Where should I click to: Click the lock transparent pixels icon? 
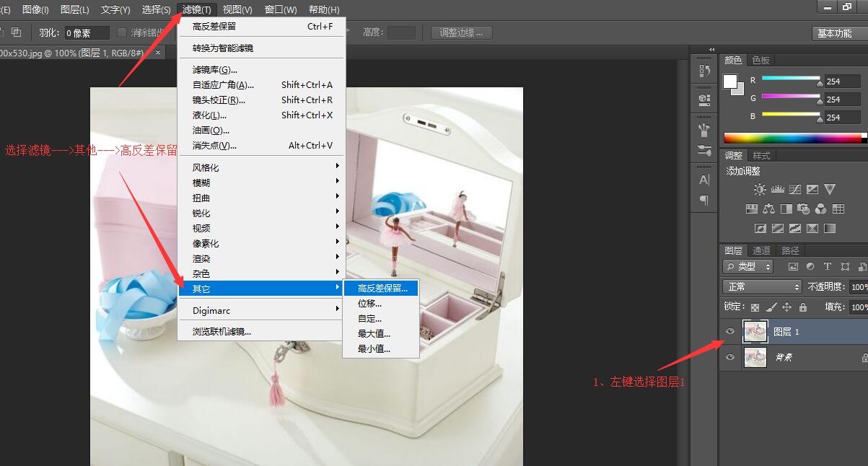(x=755, y=307)
